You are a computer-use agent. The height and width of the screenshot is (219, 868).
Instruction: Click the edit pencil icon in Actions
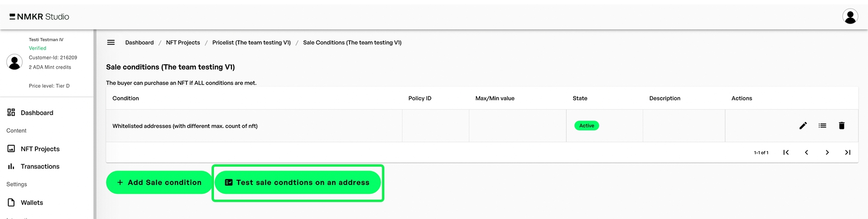[803, 126]
